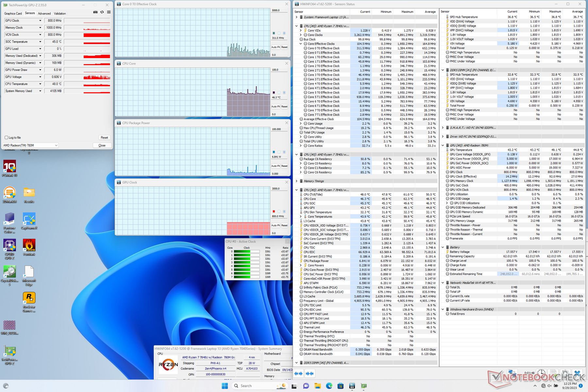Reset HWiNFO elapsed time with clock icon

pyautogui.click(x=541, y=373)
